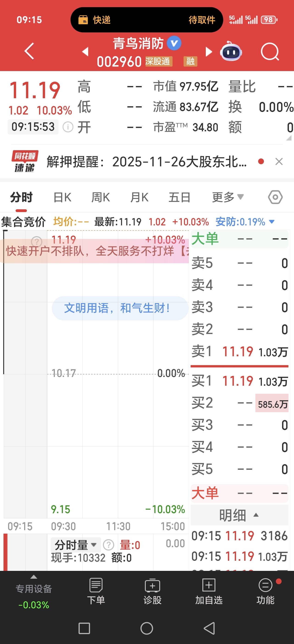This screenshot has height=644, width=294.
Task: Tap Android home circle button
Action: tap(147, 628)
